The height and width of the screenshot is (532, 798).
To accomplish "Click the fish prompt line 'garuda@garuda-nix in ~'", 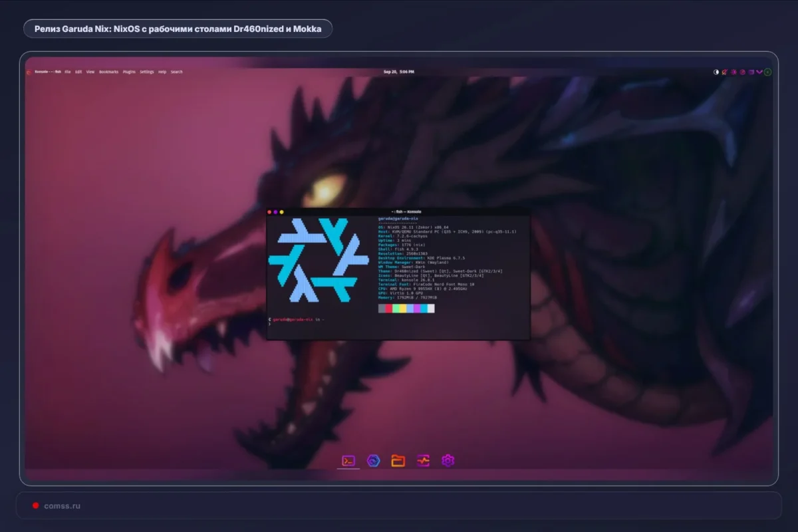I will [x=296, y=319].
